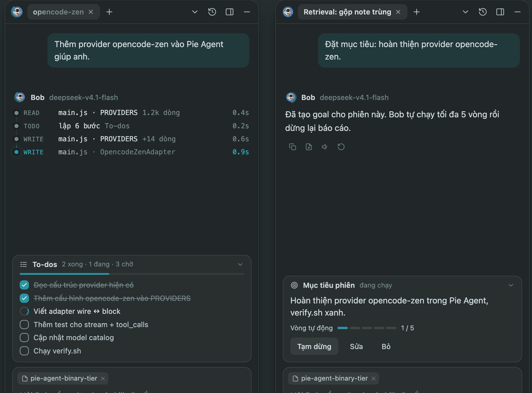Collapse the Mục tiêu phiên panel chevron

511,285
